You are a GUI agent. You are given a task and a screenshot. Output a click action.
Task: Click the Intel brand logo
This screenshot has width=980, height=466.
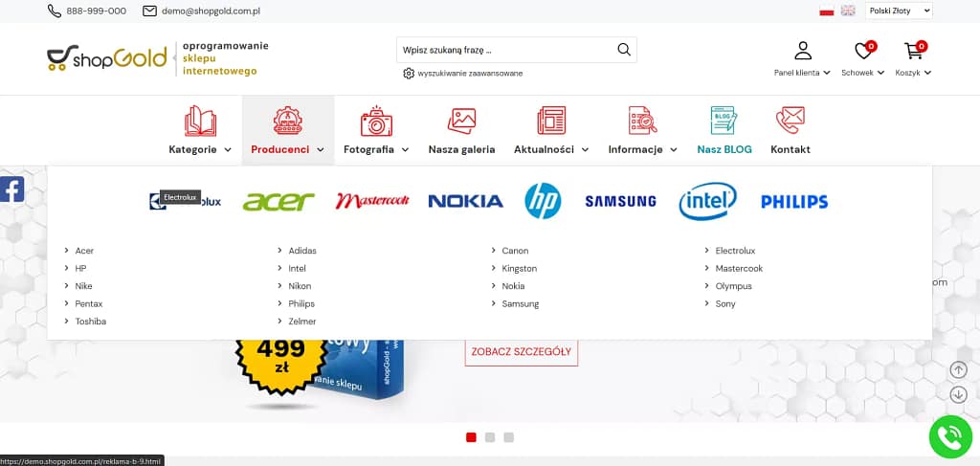click(x=707, y=201)
